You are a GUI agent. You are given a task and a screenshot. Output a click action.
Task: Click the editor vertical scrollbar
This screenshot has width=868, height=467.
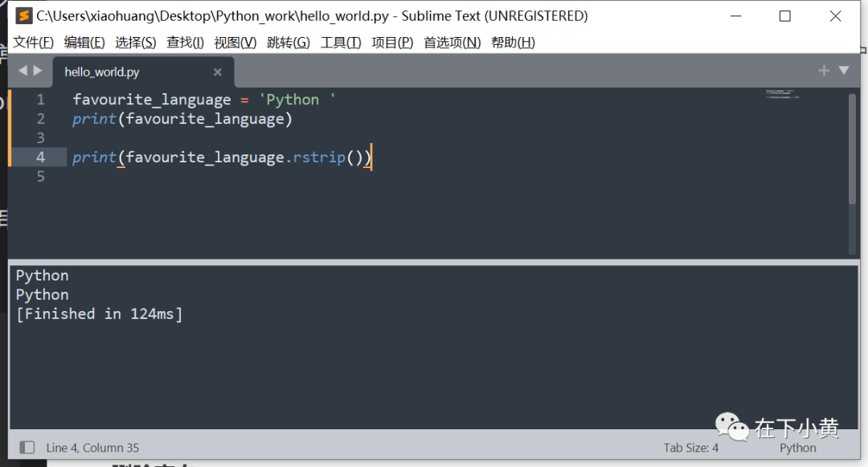(852, 150)
